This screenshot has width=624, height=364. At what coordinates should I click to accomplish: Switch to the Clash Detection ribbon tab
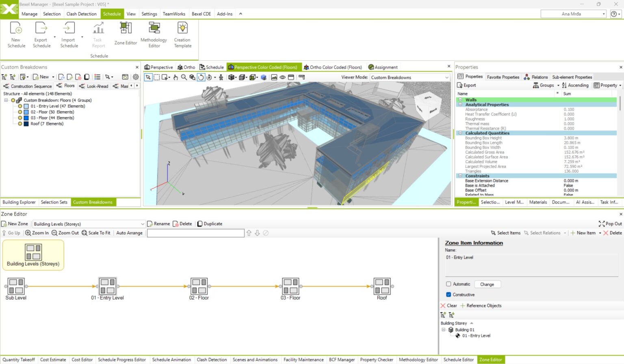[x=81, y=13]
